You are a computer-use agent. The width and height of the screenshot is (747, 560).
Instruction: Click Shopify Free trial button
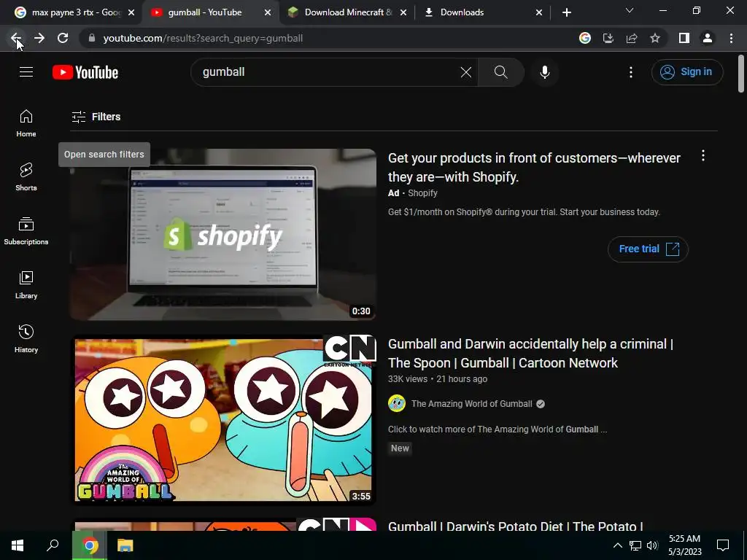[x=648, y=249]
